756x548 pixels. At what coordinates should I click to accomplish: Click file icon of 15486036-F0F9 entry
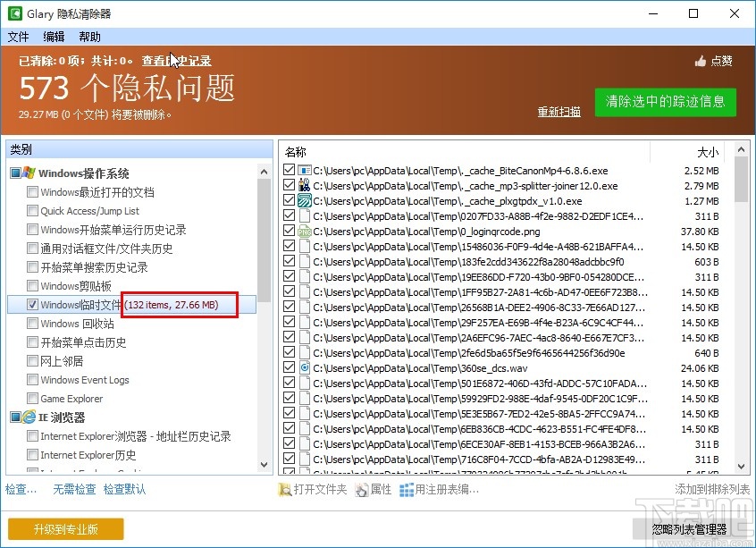tap(304, 246)
